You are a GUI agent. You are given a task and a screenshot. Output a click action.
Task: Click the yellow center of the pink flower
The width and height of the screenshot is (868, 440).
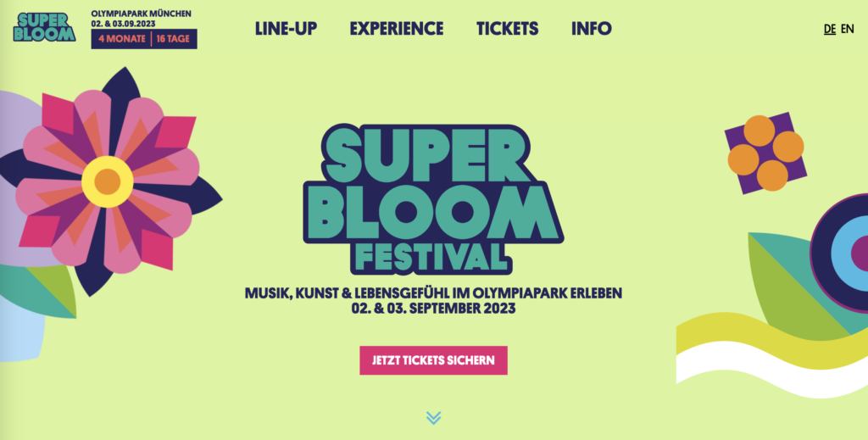108,181
